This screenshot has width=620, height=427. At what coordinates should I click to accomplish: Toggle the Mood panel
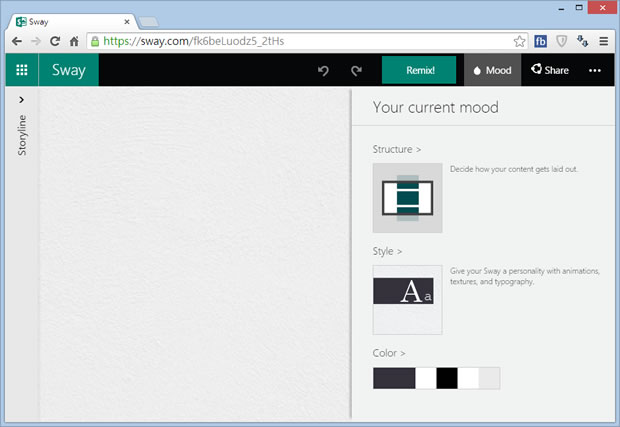pyautogui.click(x=492, y=70)
